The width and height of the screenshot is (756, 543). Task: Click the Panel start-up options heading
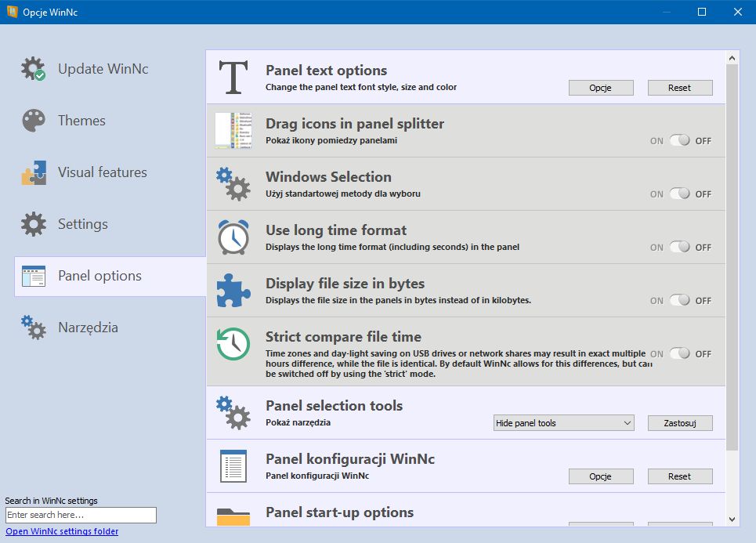(x=339, y=512)
